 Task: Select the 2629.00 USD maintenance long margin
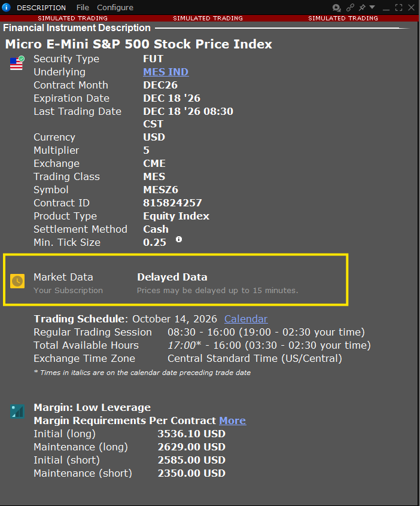(191, 447)
